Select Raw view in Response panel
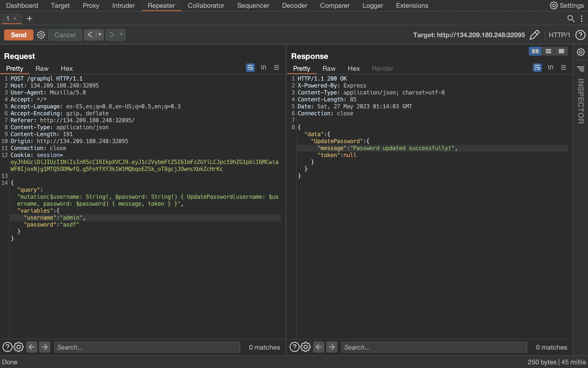 [x=329, y=68]
